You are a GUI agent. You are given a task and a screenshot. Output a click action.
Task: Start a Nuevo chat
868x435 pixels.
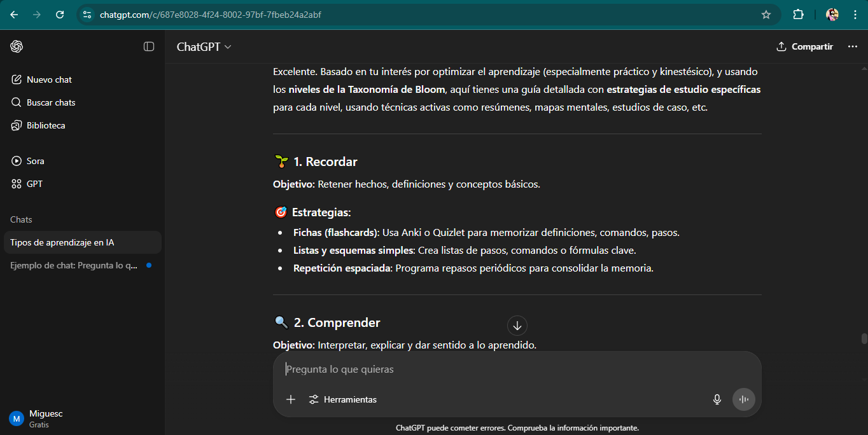(x=83, y=79)
